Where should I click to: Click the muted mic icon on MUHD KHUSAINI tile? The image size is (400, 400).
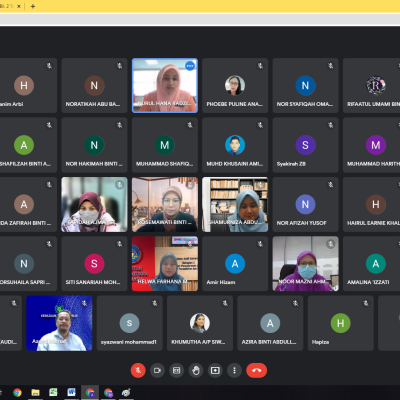coord(260,125)
